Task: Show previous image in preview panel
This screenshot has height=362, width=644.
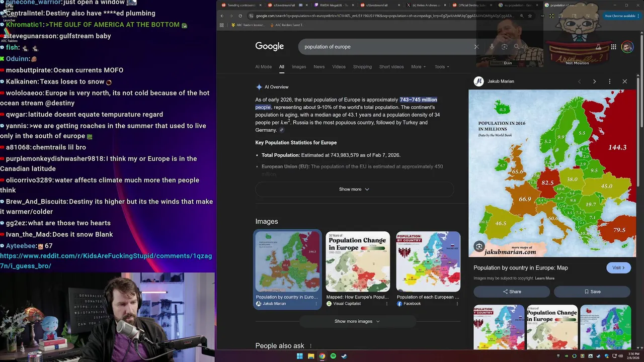Action: coord(579,81)
